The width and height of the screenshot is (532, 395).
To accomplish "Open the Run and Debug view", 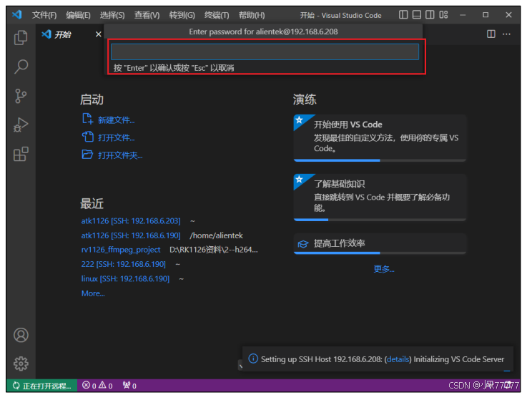I will point(21,125).
